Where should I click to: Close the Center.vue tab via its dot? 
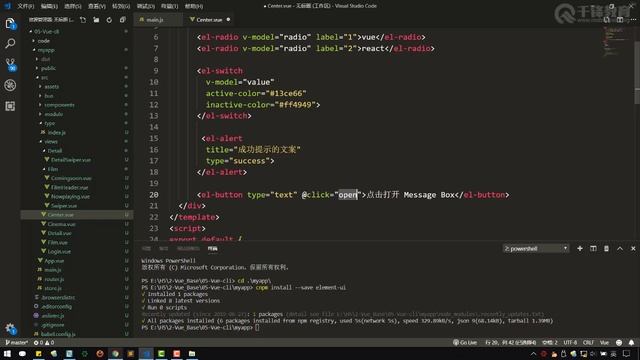coord(228,20)
